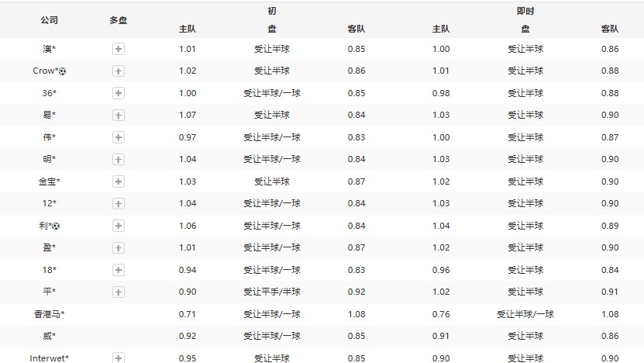
Task: Show more handicaps for the 明* row
Action: click(119, 159)
